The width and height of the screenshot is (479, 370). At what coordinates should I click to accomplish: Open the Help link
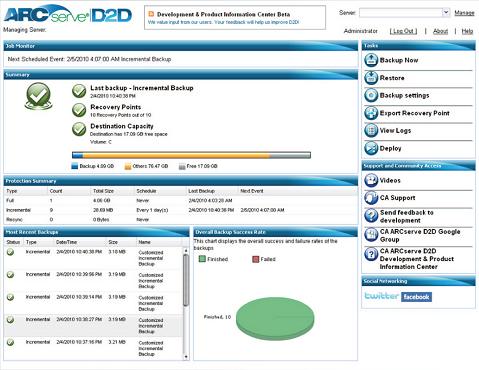tap(467, 31)
